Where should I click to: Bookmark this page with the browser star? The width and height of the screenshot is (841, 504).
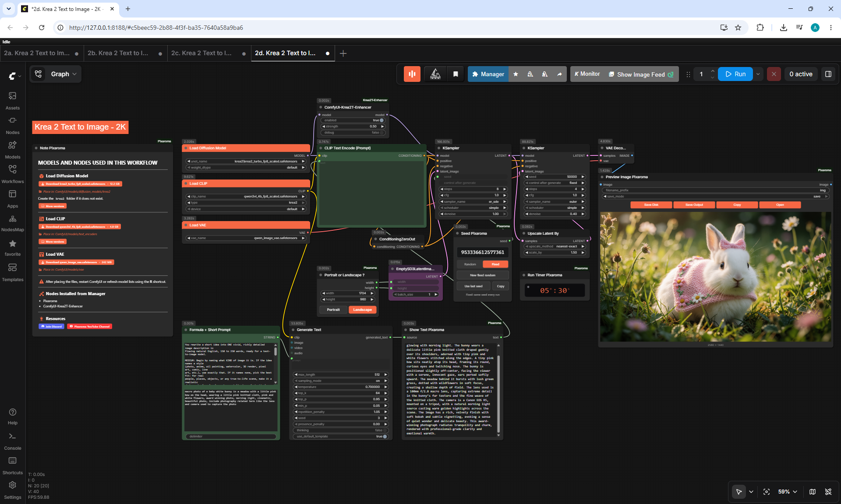pos(738,28)
